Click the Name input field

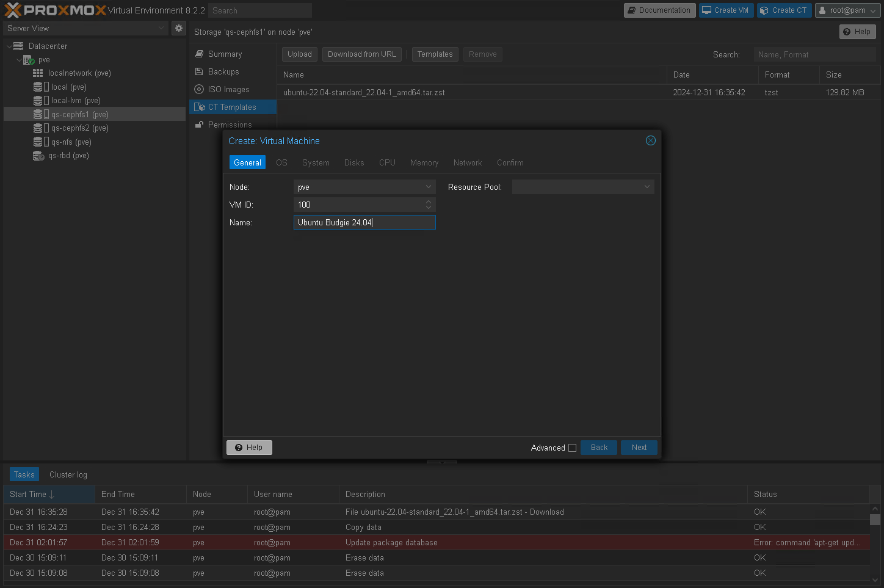coord(364,222)
